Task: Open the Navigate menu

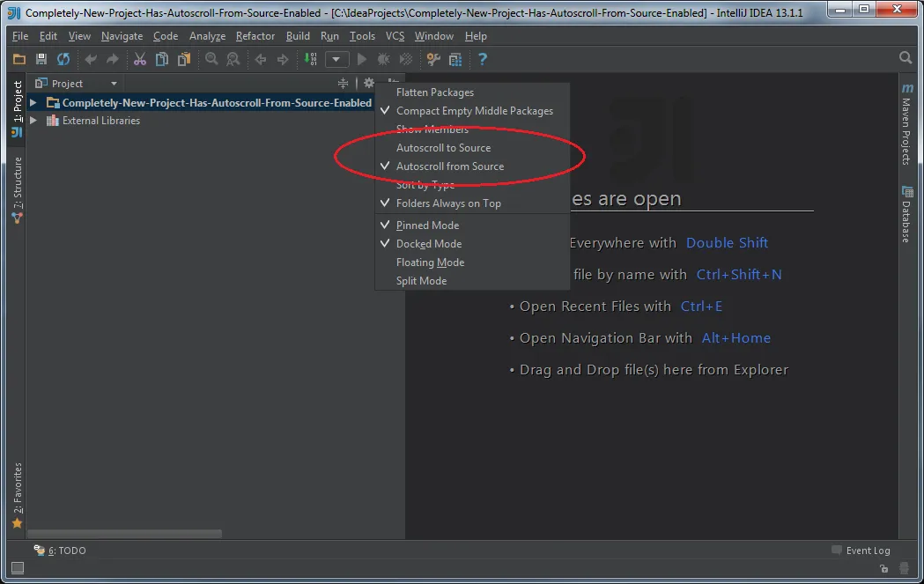Action: click(x=122, y=36)
